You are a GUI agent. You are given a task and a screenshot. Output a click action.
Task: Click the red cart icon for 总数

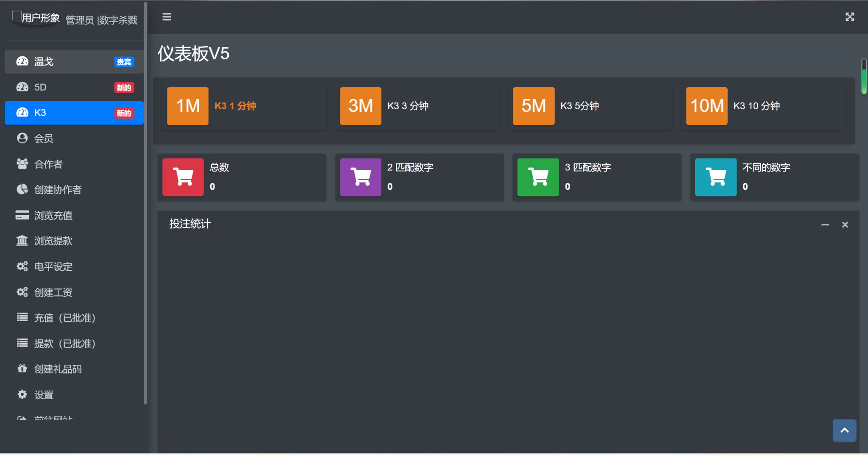click(x=183, y=177)
